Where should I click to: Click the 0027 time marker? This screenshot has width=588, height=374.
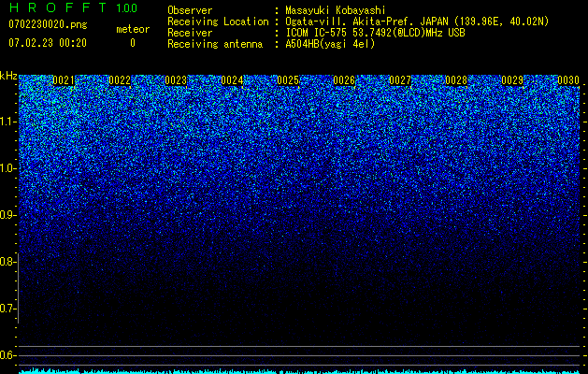point(400,80)
